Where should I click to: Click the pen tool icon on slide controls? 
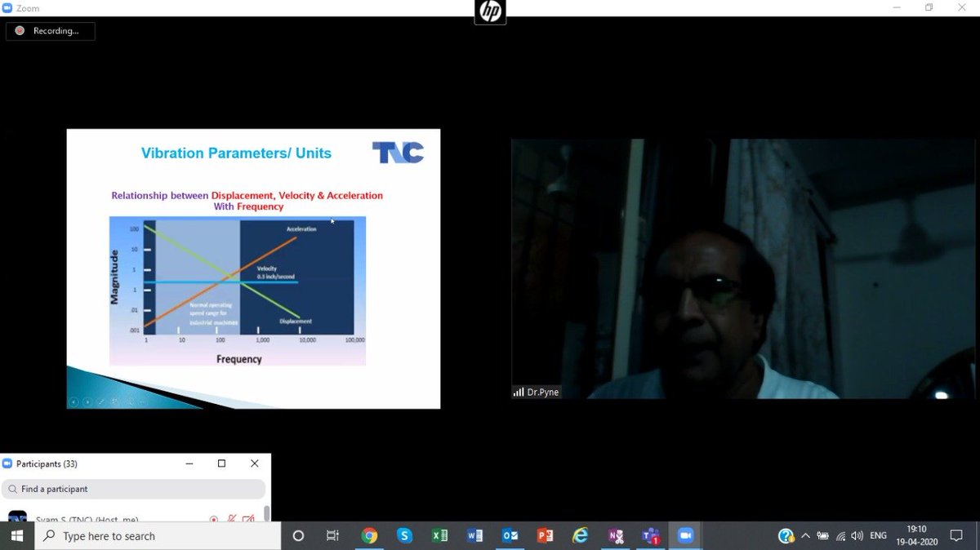[x=100, y=401]
